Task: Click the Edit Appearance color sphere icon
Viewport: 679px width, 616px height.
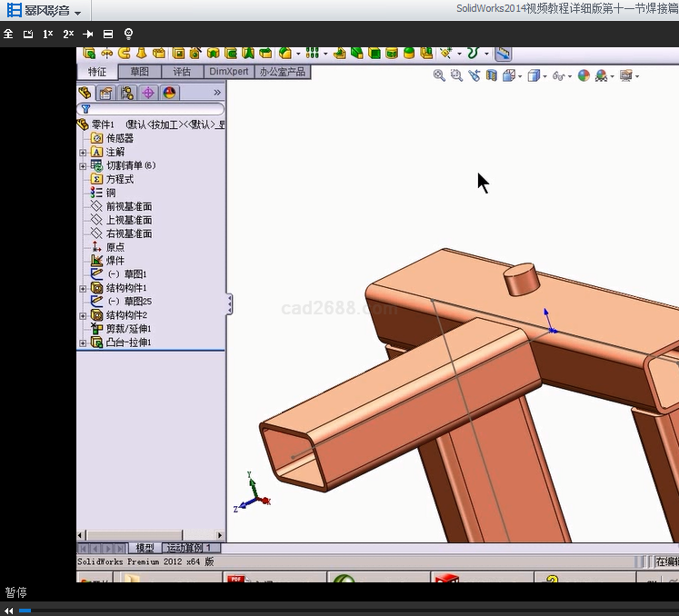Action: (584, 76)
